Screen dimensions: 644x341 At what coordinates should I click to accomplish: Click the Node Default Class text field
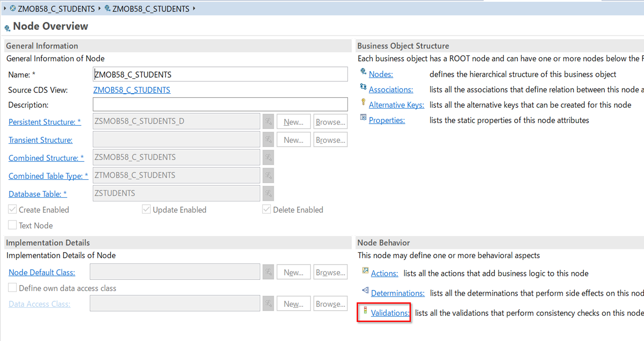pos(175,272)
